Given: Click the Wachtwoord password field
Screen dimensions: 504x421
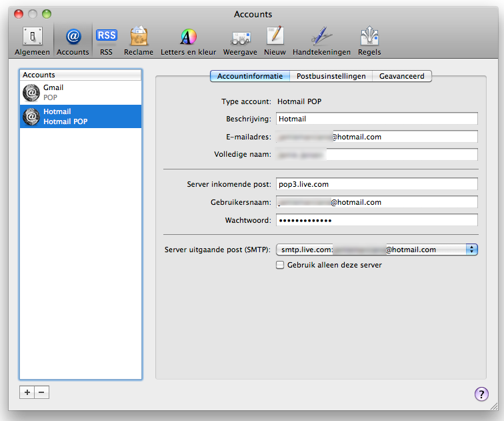Looking at the screenshot, I should tap(377, 220).
